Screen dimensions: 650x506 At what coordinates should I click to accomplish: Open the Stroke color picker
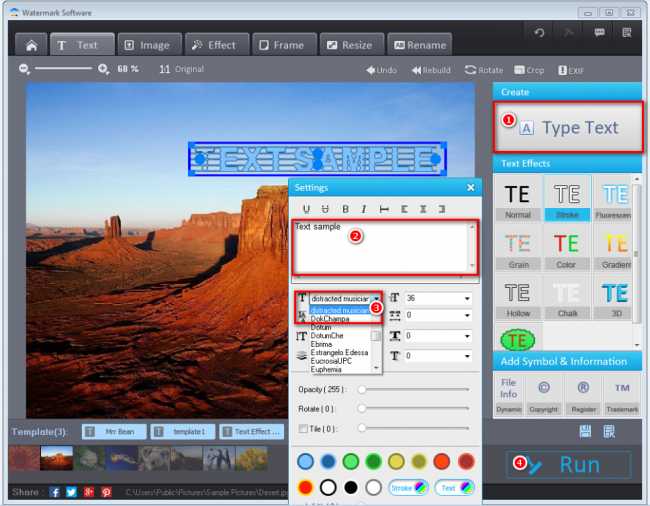tap(408, 488)
